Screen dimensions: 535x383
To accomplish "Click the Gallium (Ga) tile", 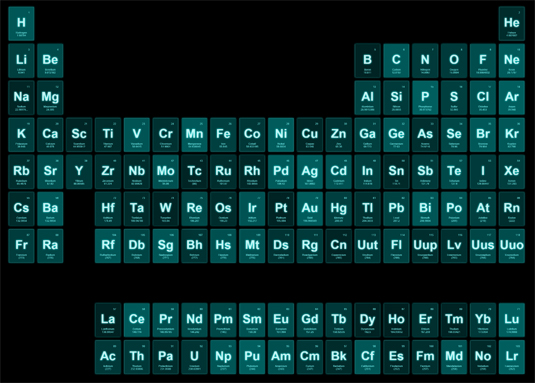I will [x=367, y=135].
